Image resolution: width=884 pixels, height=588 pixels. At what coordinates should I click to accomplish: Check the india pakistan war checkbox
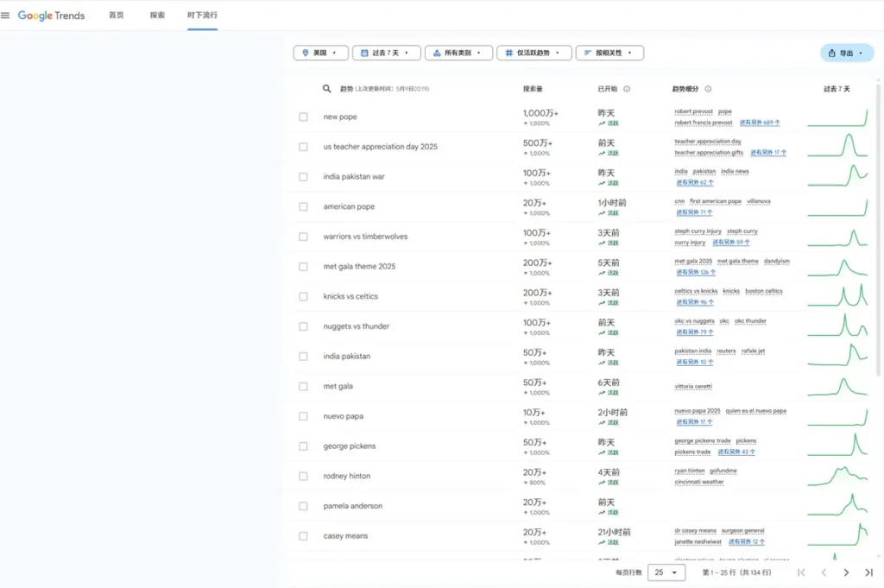coord(303,177)
